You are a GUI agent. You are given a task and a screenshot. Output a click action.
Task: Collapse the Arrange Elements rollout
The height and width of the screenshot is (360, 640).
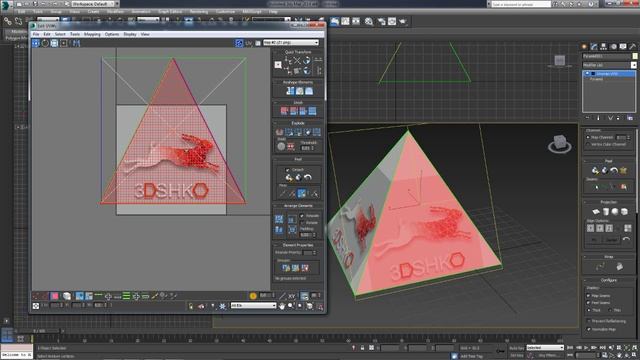pos(298,206)
